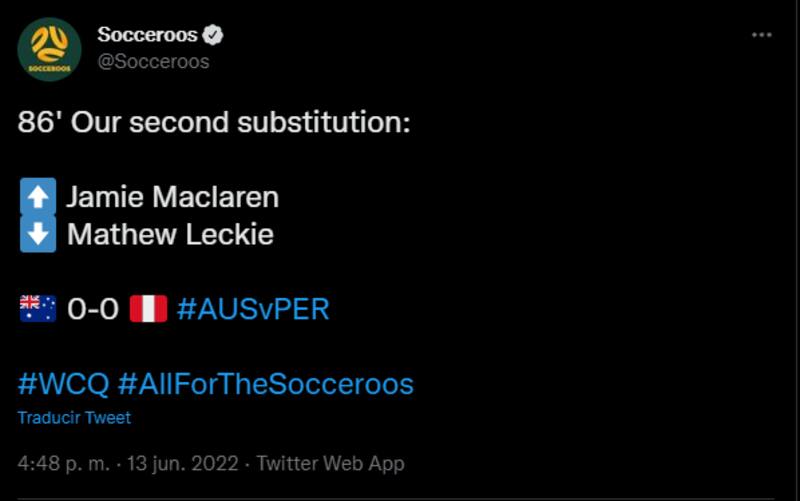Open the #WCQ hashtag
The image size is (800, 501).
[x=62, y=384]
